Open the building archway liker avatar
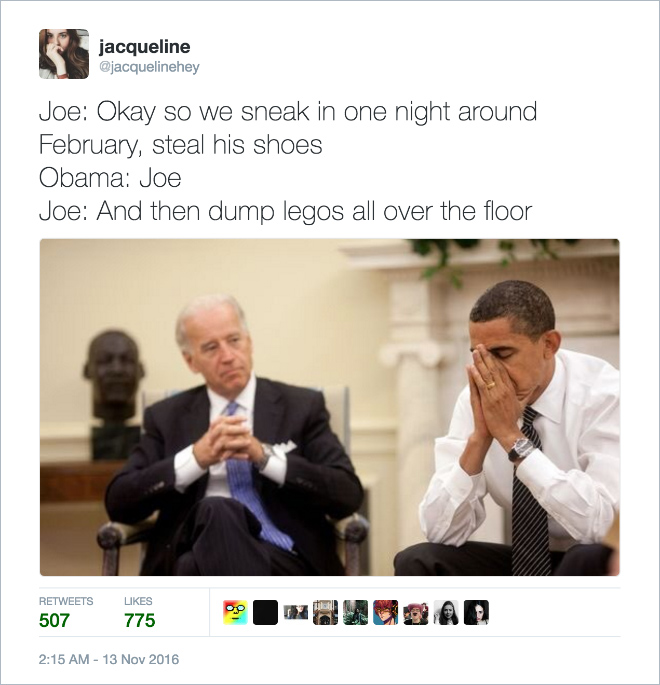 (325, 612)
